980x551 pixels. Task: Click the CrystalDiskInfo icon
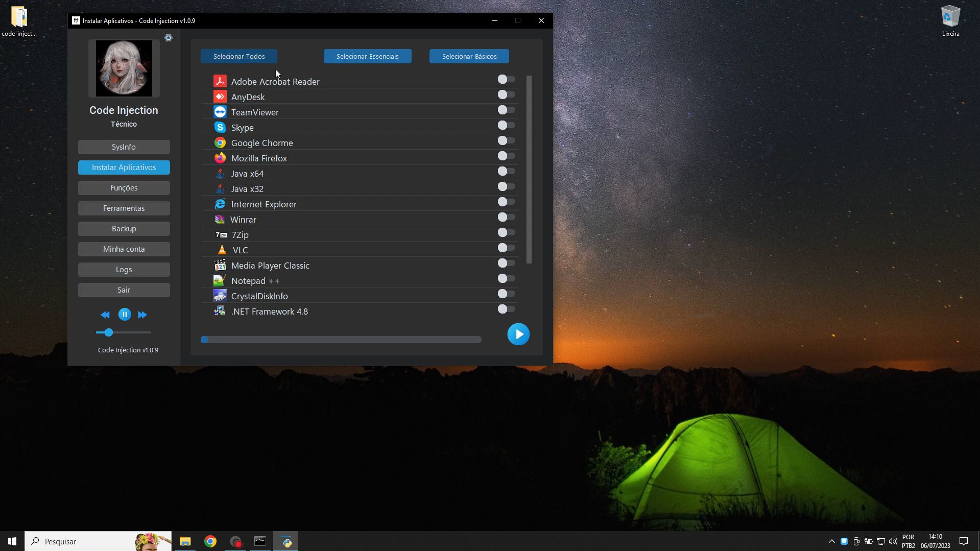[220, 296]
